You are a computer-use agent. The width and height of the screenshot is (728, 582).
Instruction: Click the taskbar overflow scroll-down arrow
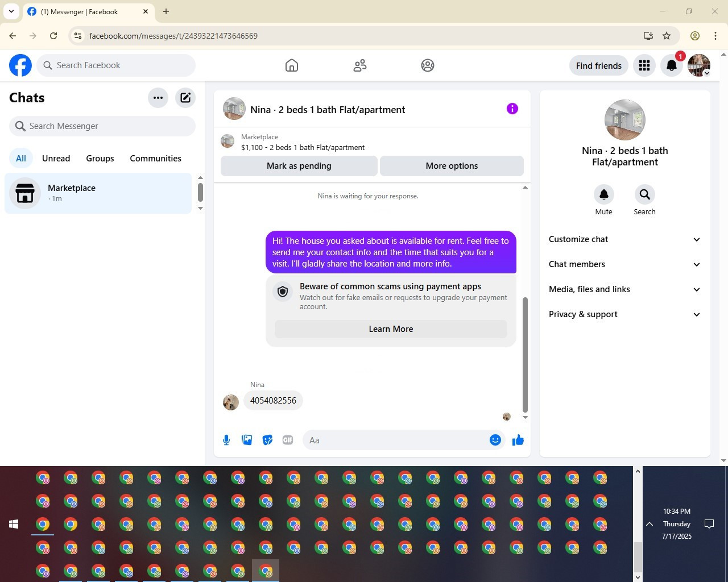pyautogui.click(x=638, y=577)
